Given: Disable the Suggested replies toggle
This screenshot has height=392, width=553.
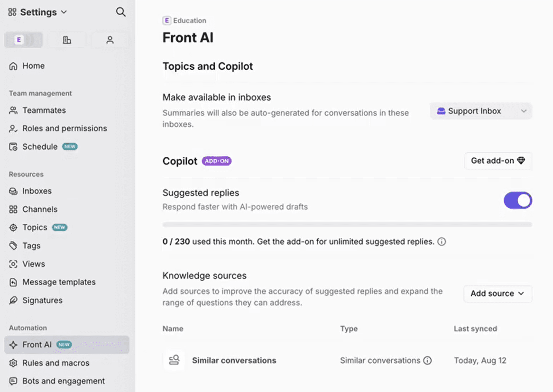Looking at the screenshot, I should point(517,201).
